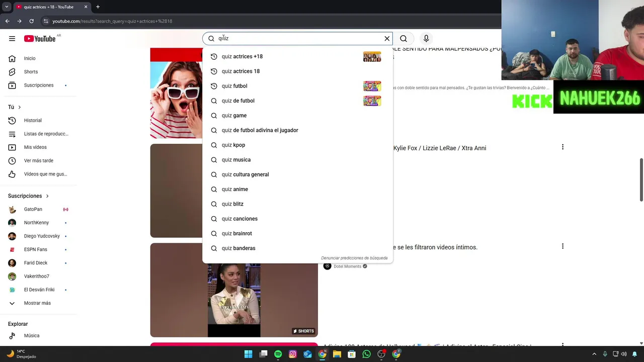Start voice search with the microphone

point(426,38)
